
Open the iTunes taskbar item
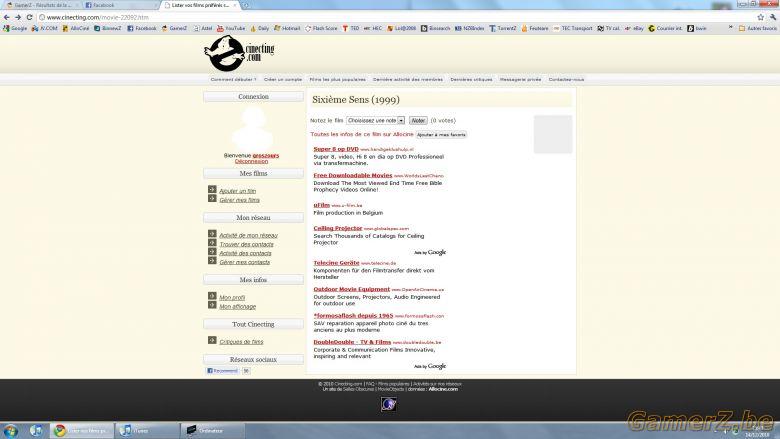(147, 431)
